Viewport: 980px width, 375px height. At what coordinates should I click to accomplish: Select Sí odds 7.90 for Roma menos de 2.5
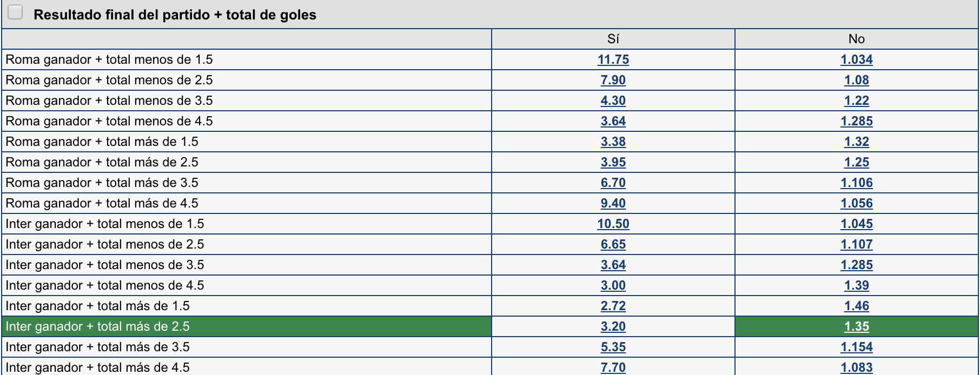point(613,80)
